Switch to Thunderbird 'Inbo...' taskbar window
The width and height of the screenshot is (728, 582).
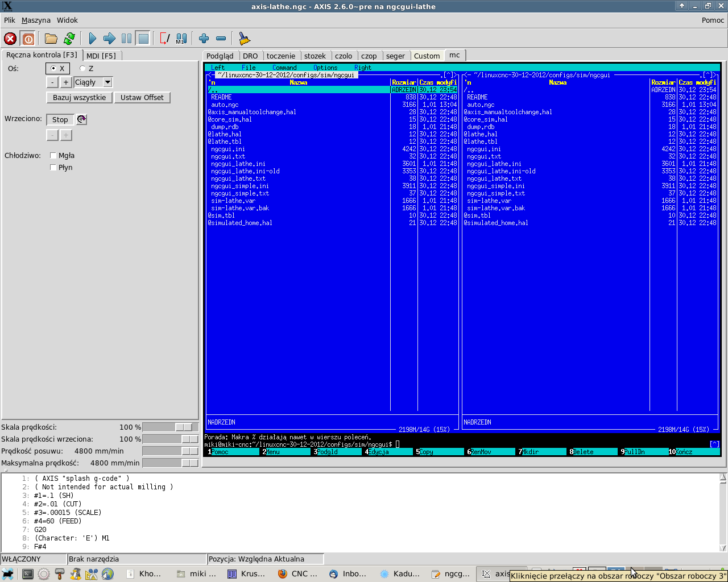[348, 574]
